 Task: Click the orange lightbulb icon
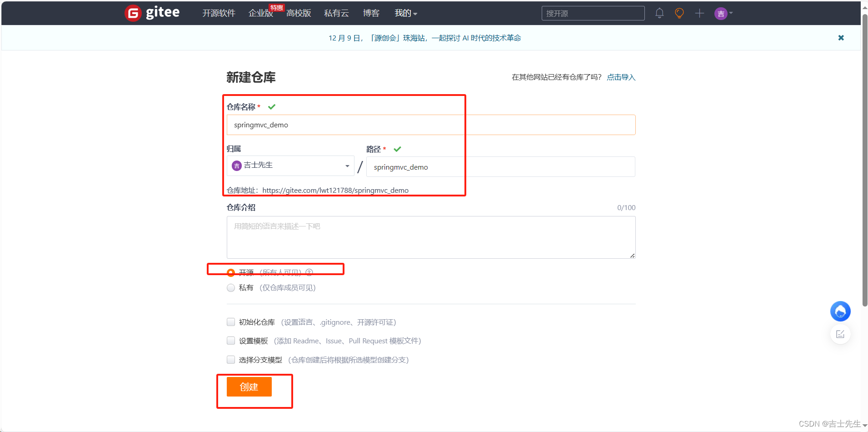[679, 13]
